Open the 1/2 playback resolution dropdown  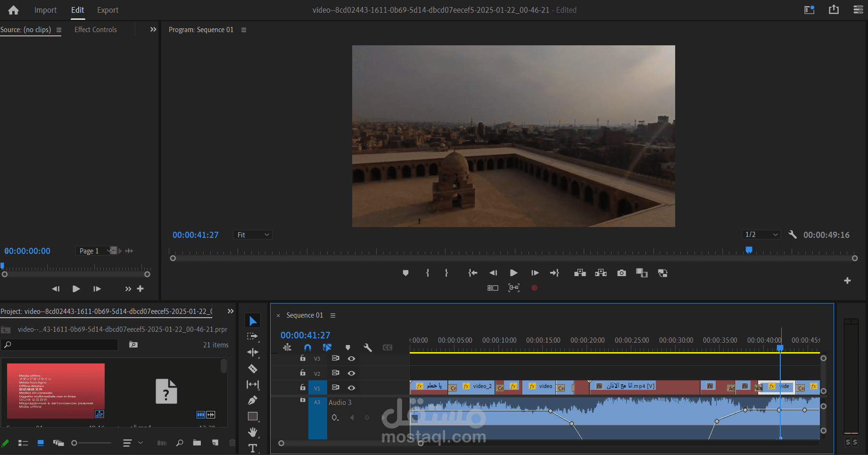[761, 235]
